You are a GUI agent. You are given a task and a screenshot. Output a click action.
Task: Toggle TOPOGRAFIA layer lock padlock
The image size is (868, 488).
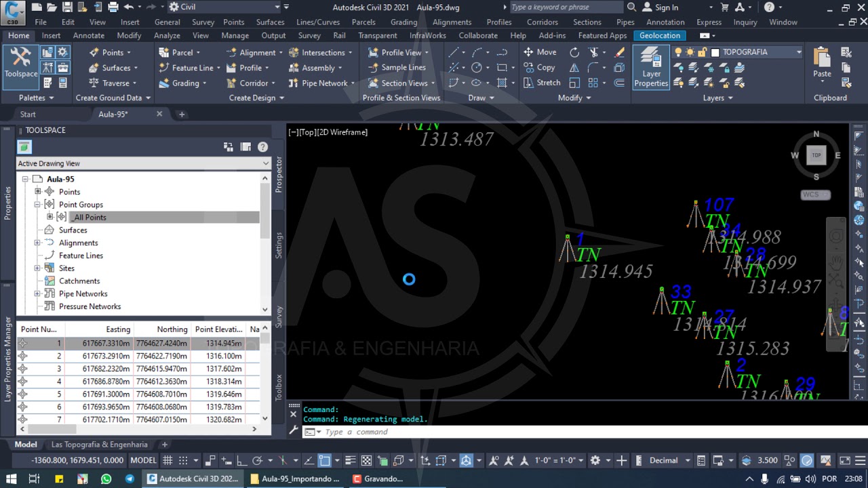click(702, 52)
